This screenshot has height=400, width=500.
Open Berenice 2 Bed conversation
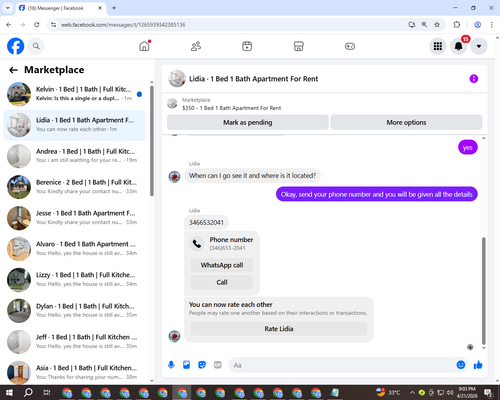pos(75,187)
